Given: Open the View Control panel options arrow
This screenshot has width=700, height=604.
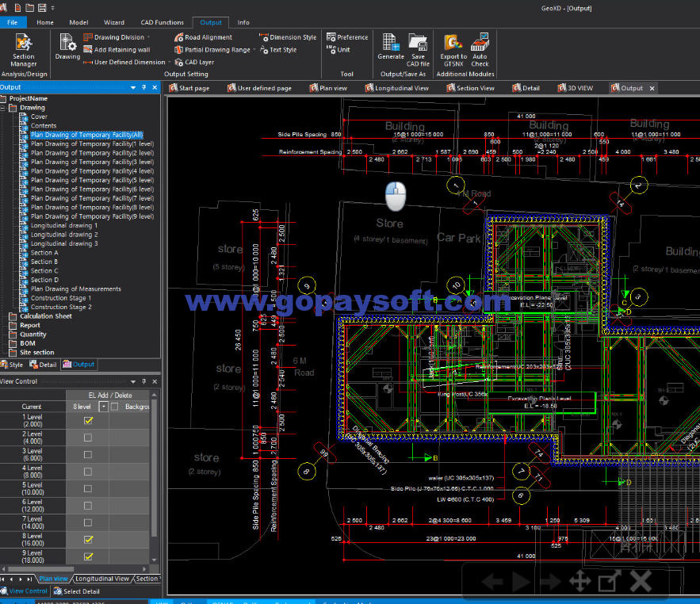Looking at the screenshot, I should pyautogui.click(x=133, y=382).
